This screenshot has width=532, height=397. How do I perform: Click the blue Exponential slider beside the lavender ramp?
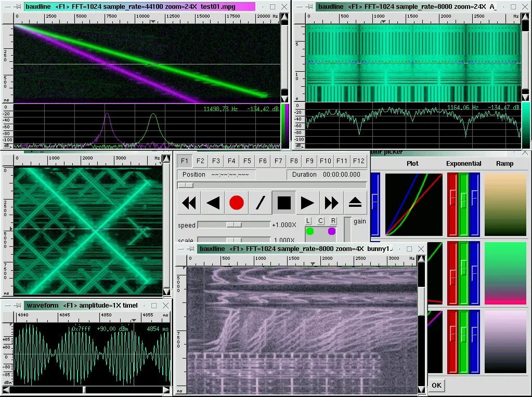[x=475, y=342]
